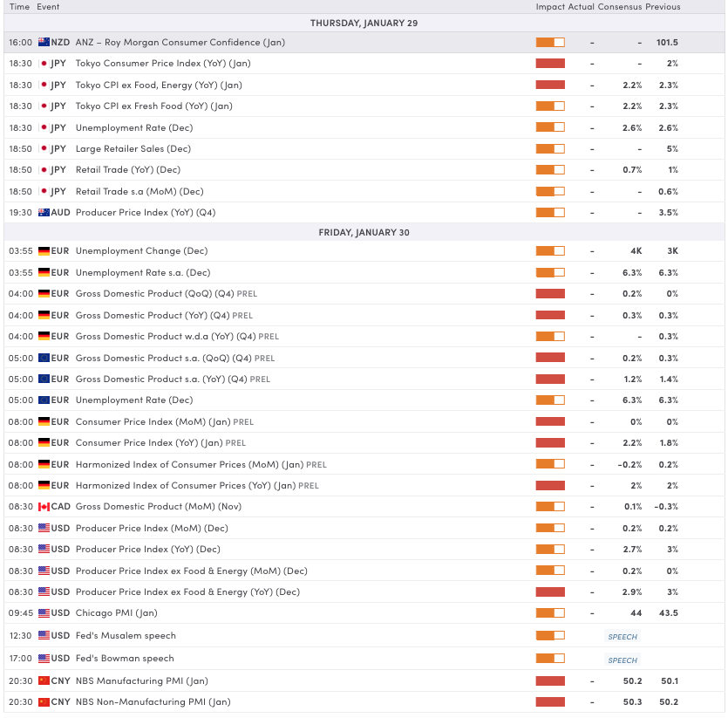
Task: Click previous value 101.5 for NZD consumer confidence
Action: 667,42
